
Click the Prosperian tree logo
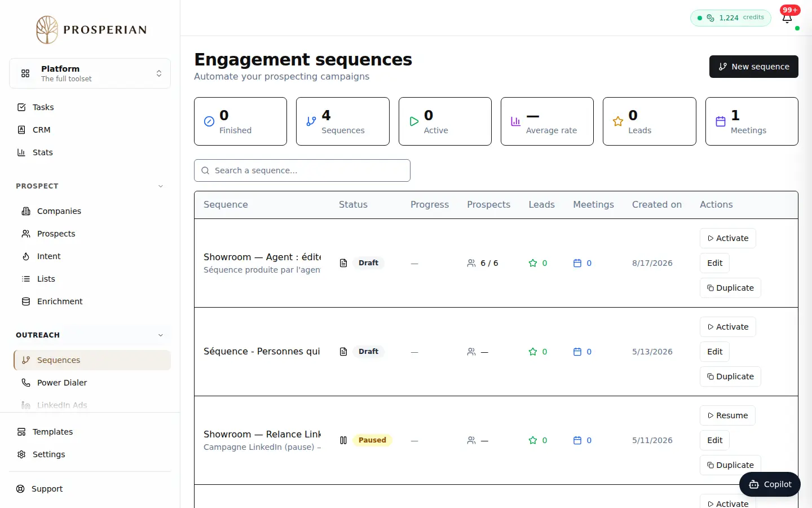[x=47, y=30]
